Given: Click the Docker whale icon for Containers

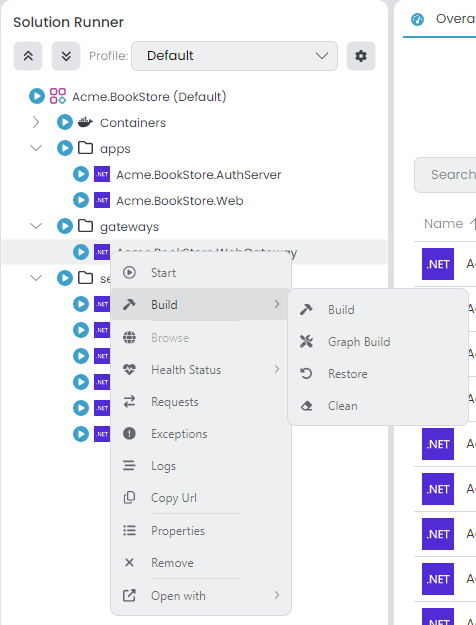Looking at the screenshot, I should coord(85,122).
